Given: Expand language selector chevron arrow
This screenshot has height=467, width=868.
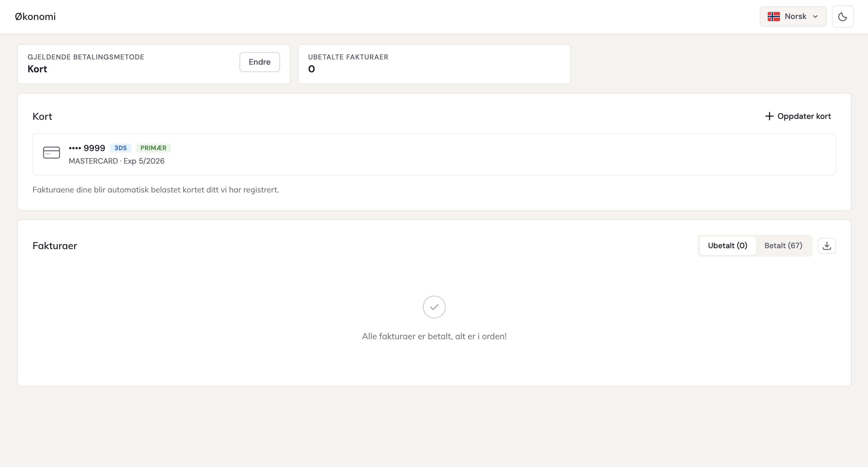Looking at the screenshot, I should 815,17.
